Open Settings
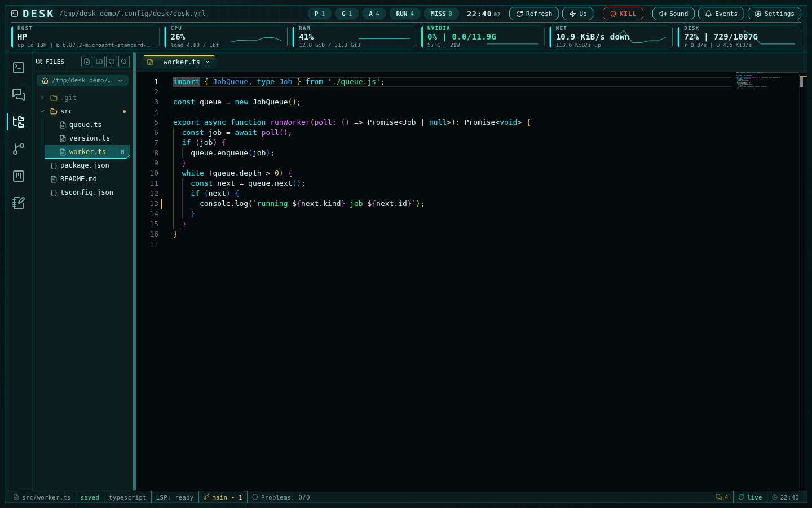The height and width of the screenshot is (508, 812). click(x=774, y=14)
